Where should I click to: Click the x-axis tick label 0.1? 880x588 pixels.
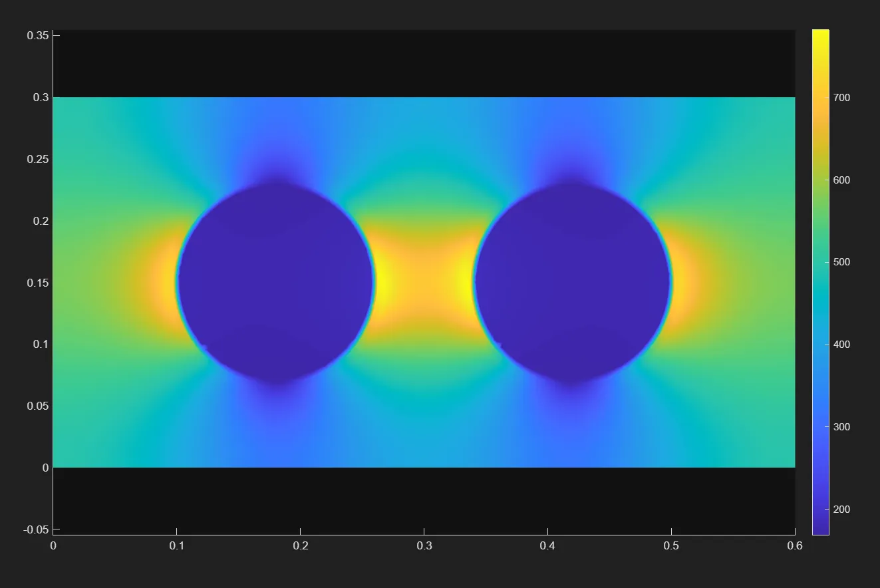pyautogui.click(x=176, y=546)
